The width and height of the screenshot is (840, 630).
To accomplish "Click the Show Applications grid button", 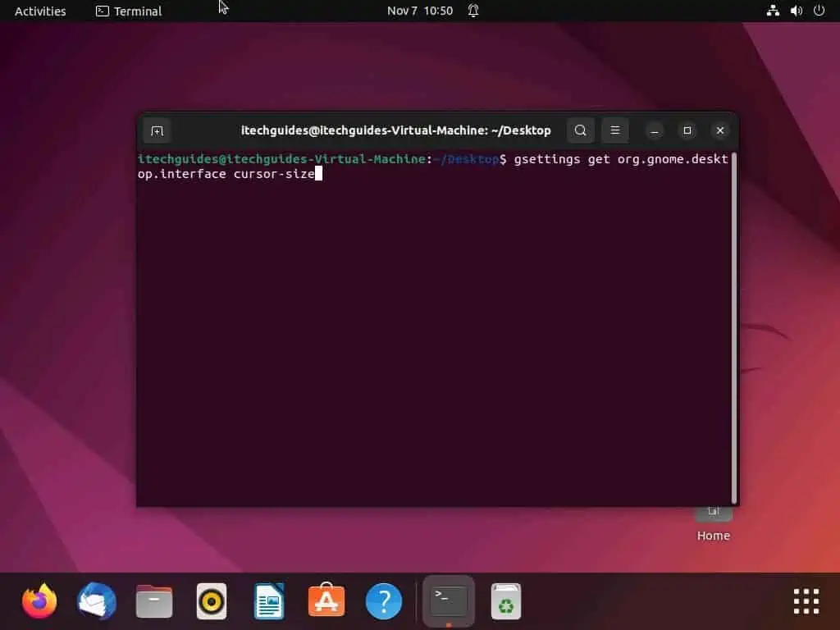I will click(806, 600).
